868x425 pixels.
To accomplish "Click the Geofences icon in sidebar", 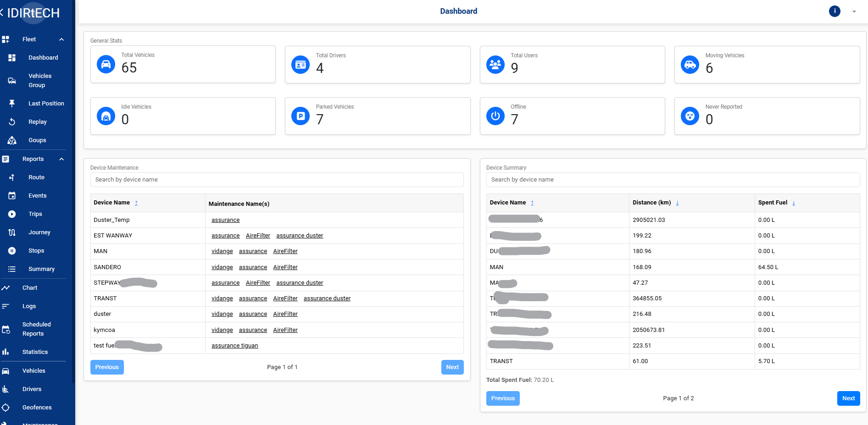I will tap(6, 408).
